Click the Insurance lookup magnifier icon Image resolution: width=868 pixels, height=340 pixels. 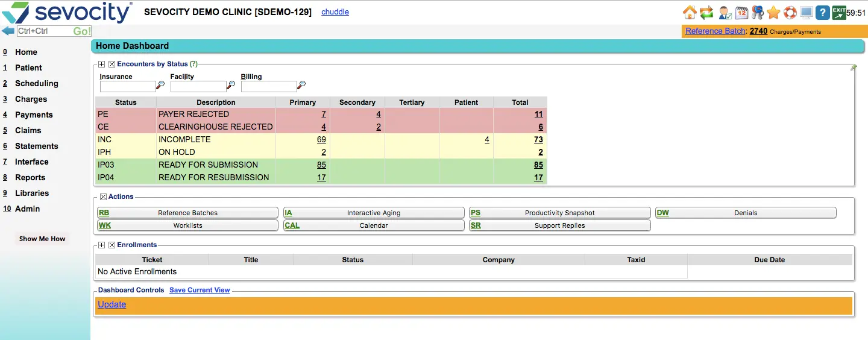click(160, 86)
